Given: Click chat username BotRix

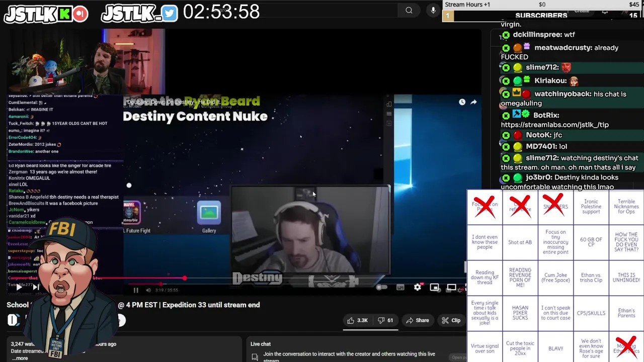Looking at the screenshot, I should coord(546,115).
